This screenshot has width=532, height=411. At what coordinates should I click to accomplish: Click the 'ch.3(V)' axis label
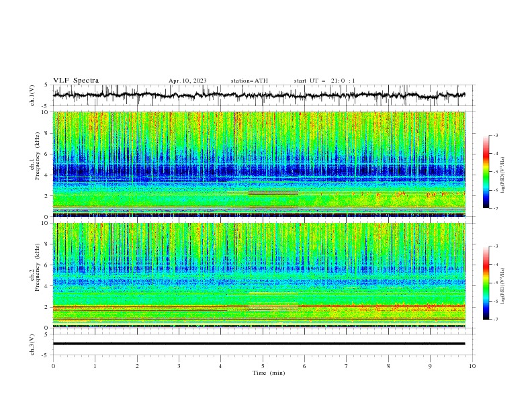tap(32, 345)
